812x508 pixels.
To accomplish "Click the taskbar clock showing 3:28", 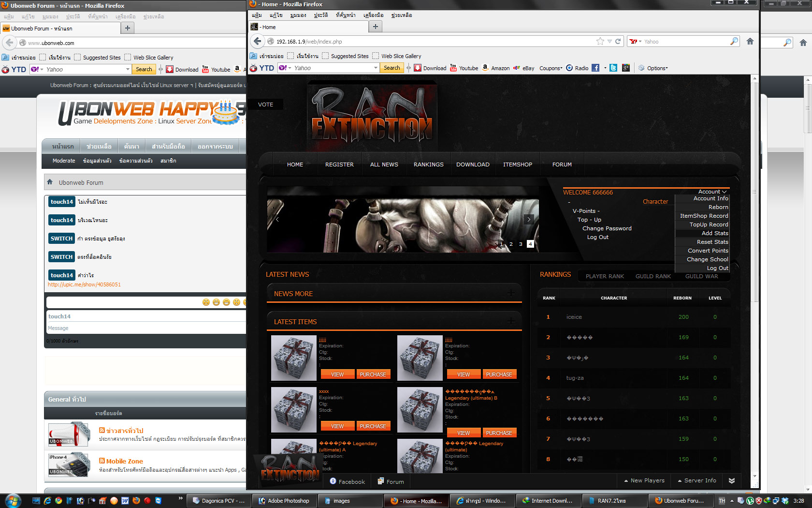I will click(799, 501).
